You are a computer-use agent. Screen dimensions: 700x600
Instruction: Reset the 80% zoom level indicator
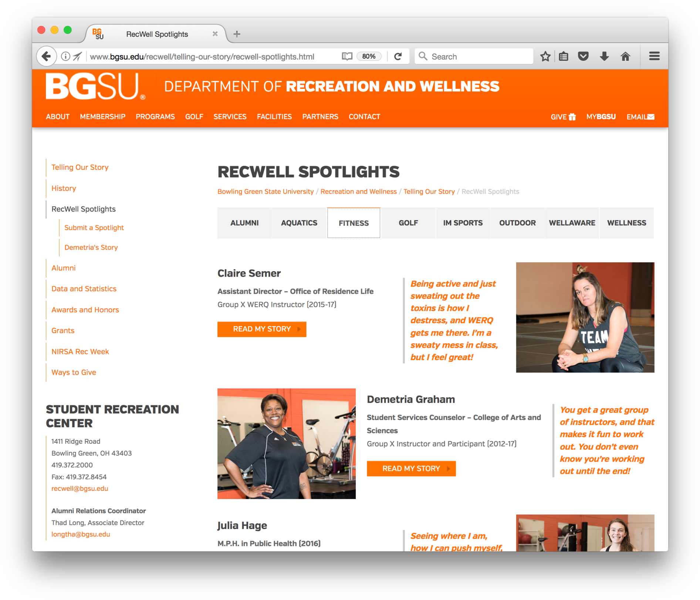click(x=369, y=57)
